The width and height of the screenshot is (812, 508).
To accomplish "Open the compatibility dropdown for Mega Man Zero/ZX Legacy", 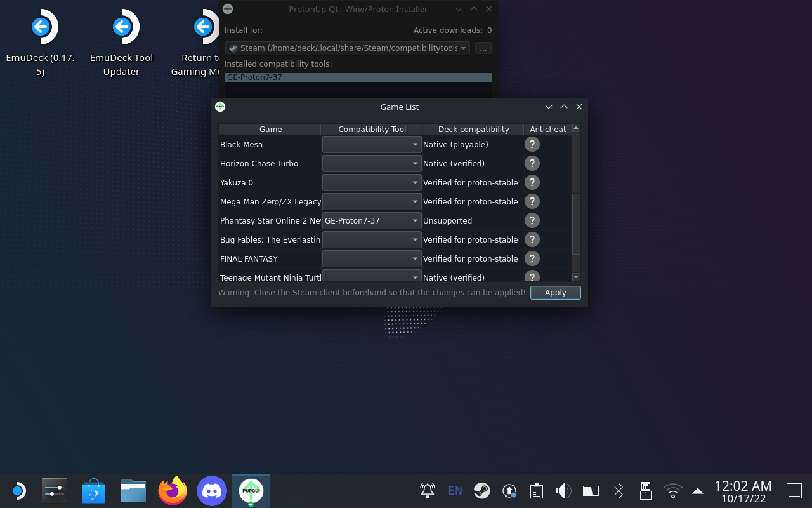I will (x=372, y=202).
